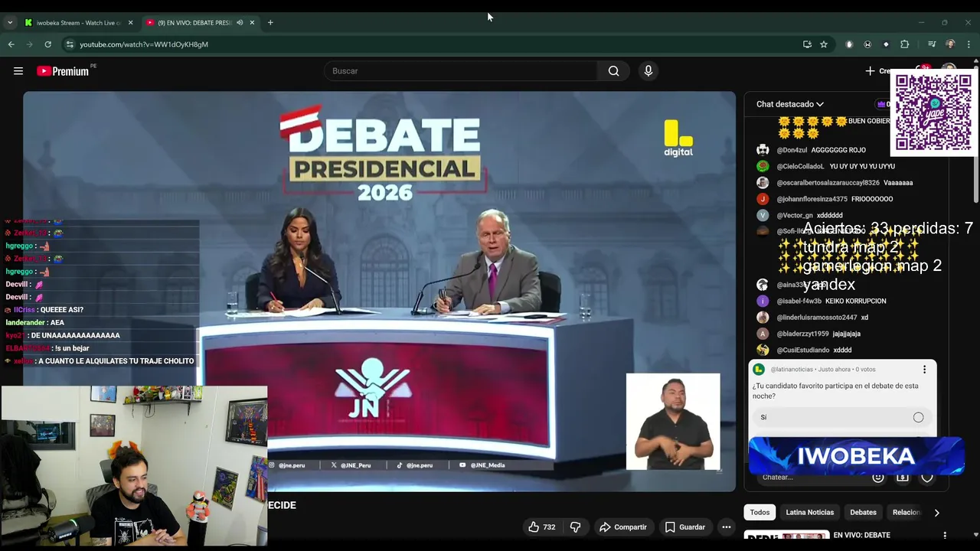Click the @latinanoticias poll author name
Screen dimensions: 980x551
pos(792,370)
